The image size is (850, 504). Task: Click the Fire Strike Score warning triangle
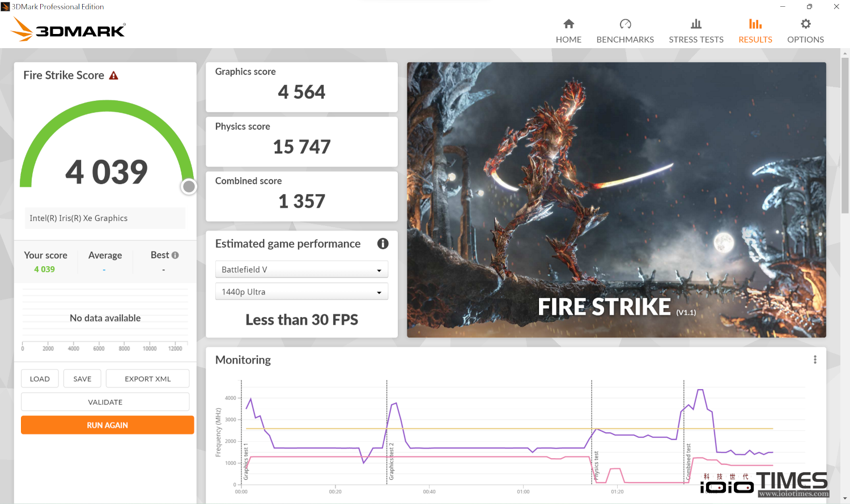(113, 75)
